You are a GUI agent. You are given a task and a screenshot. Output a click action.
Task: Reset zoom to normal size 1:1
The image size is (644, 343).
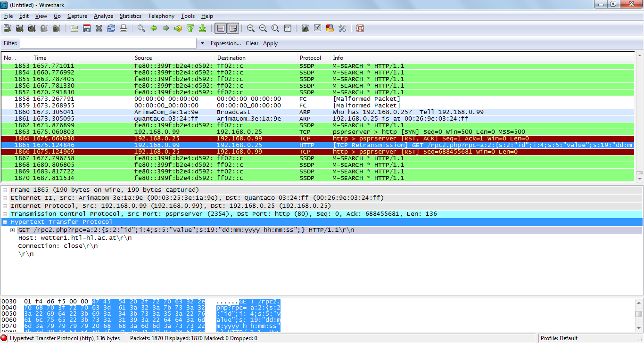tap(275, 28)
